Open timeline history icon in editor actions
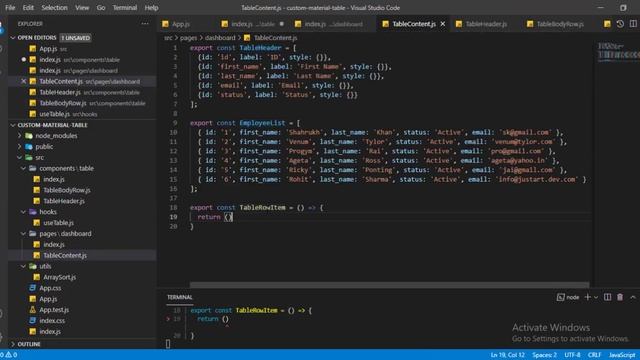The width and height of the screenshot is (640, 360). (620, 24)
